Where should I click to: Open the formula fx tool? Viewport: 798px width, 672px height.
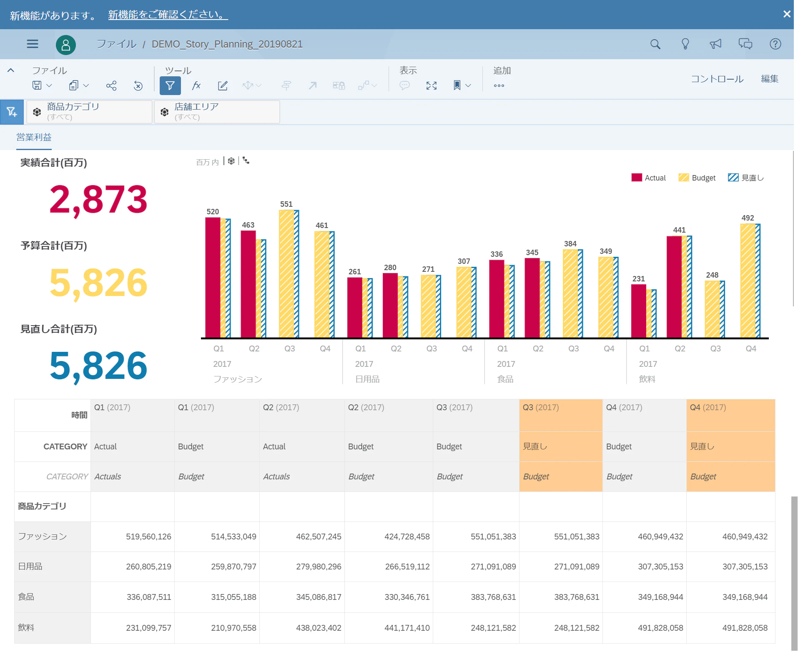pyautogui.click(x=196, y=85)
